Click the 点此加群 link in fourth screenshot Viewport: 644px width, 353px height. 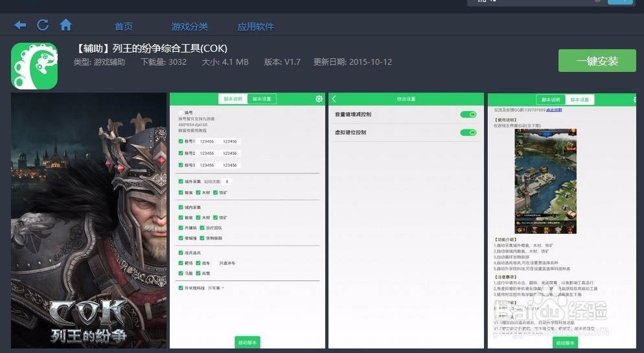click(x=554, y=110)
